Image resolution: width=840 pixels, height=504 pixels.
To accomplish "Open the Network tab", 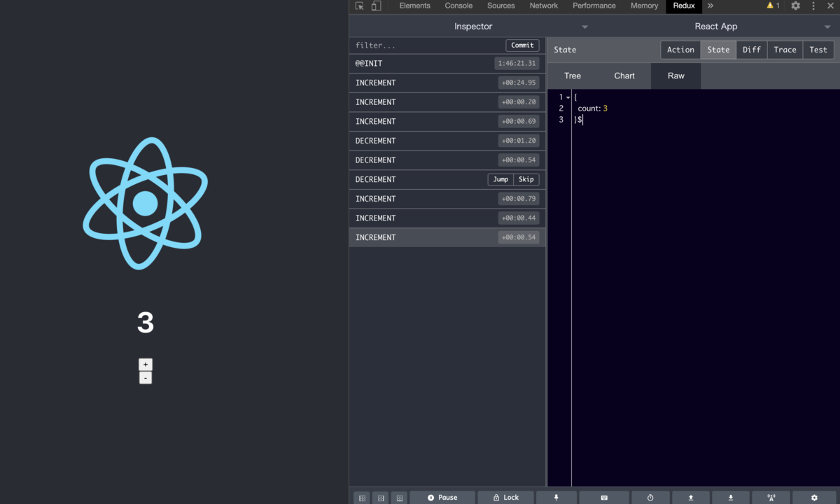I will pyautogui.click(x=544, y=6).
